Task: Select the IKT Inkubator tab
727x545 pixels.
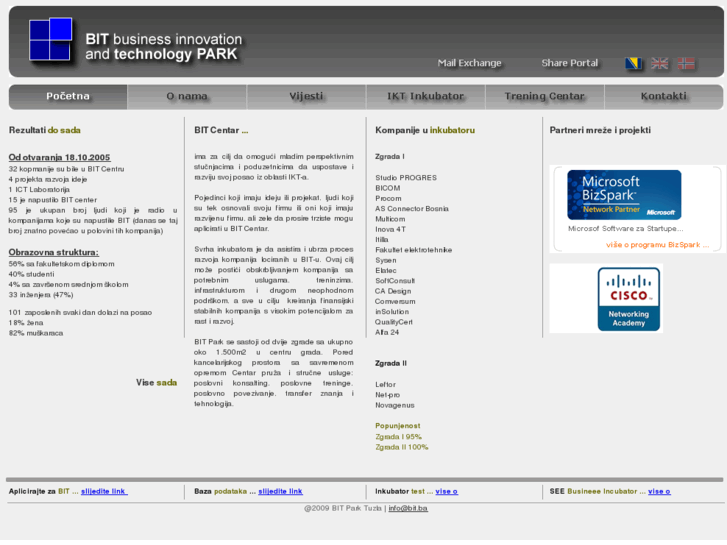Action: pyautogui.click(x=425, y=96)
